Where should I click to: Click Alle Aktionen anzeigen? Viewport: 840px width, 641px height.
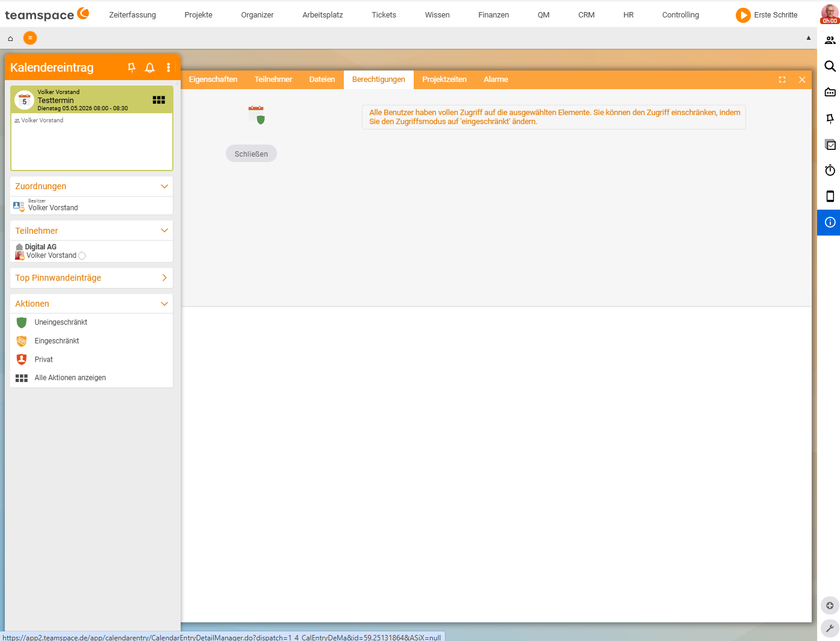pos(70,378)
